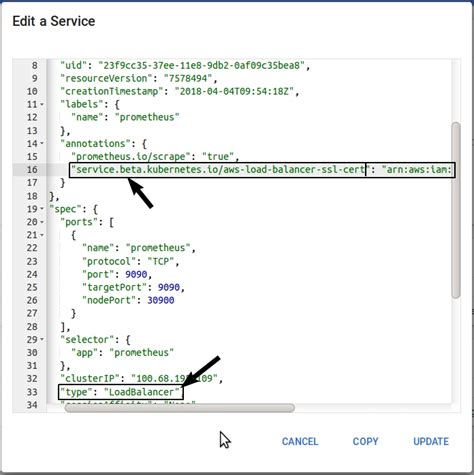This screenshot has height=475, width=474.
Task: Cancel editing the service
Action: 300,441
